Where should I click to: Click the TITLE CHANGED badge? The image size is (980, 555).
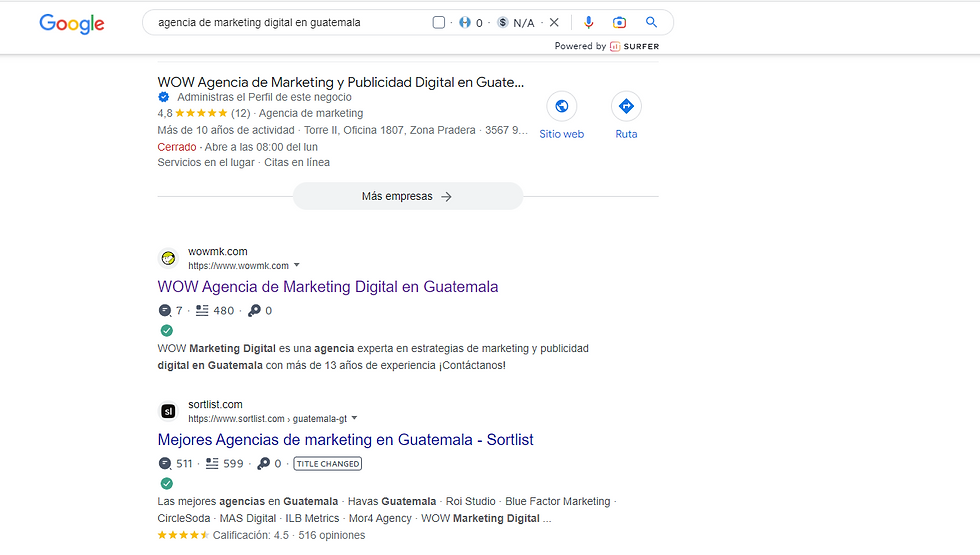(x=328, y=464)
